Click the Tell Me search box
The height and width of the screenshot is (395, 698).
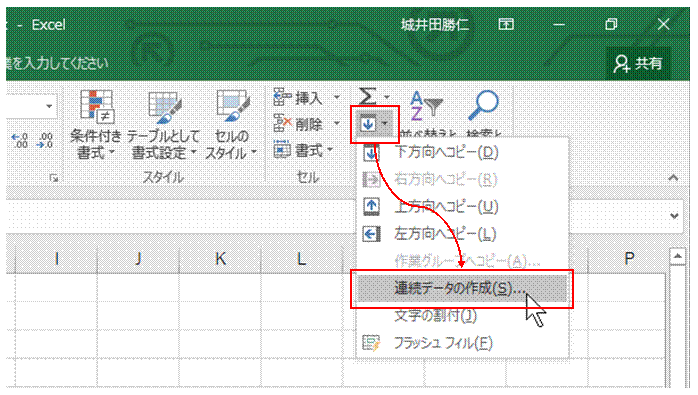tap(57, 64)
